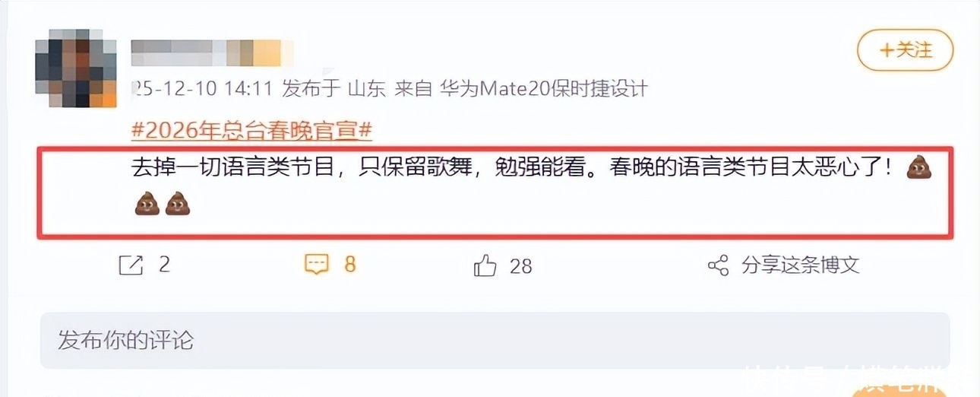
Task: Click the last poop emoji on the second line
Action: (177, 203)
